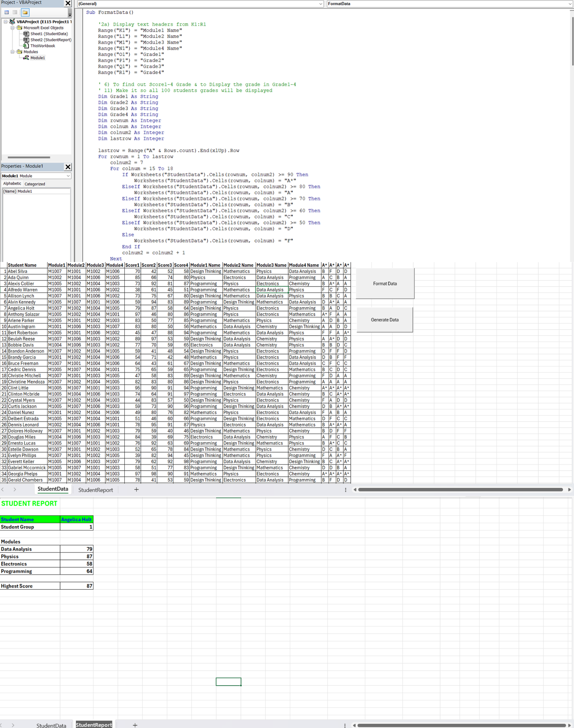The width and height of the screenshot is (574, 728).
Task: Select ThisWorkbook in the project tree
Action: (x=42, y=46)
